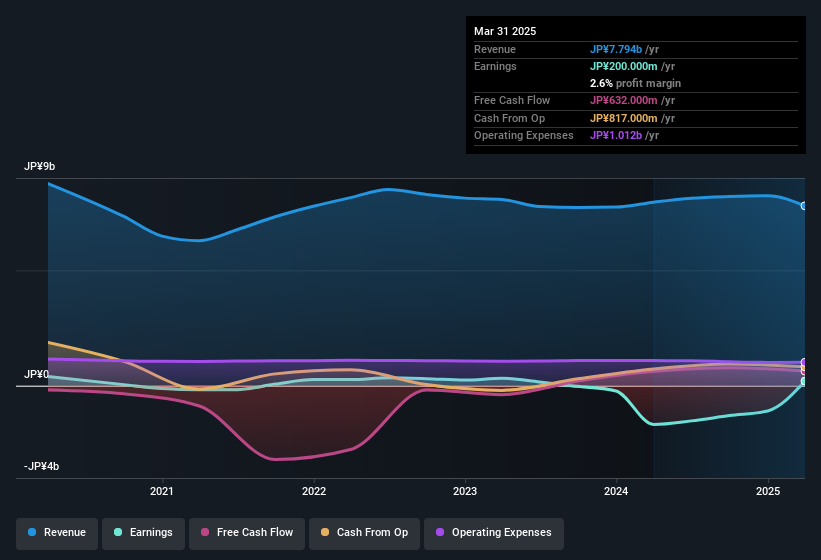This screenshot has height=560, width=821.
Task: Click the JP¥7.794b revenue value
Action: (x=616, y=49)
